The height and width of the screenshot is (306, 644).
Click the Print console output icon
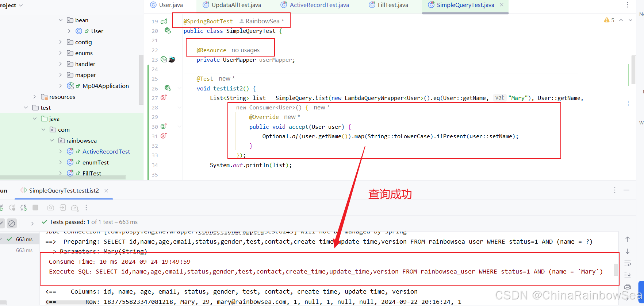pos(628,287)
